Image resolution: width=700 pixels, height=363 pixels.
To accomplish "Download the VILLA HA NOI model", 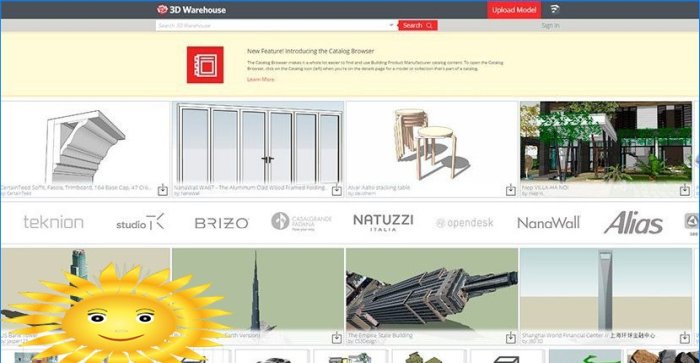I will click(684, 190).
